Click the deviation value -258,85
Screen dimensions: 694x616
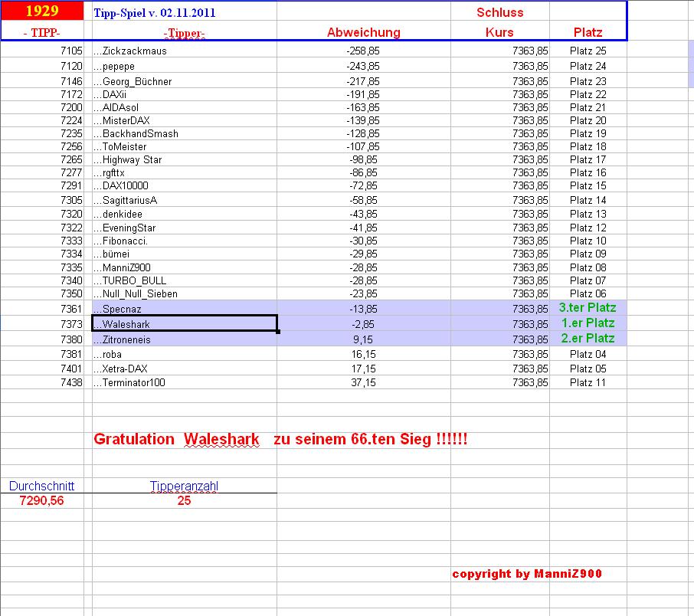coord(363,51)
